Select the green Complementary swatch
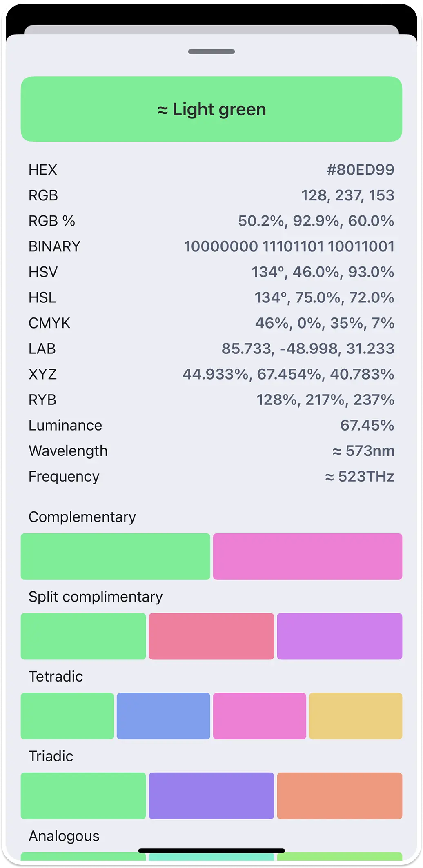 [x=115, y=556]
